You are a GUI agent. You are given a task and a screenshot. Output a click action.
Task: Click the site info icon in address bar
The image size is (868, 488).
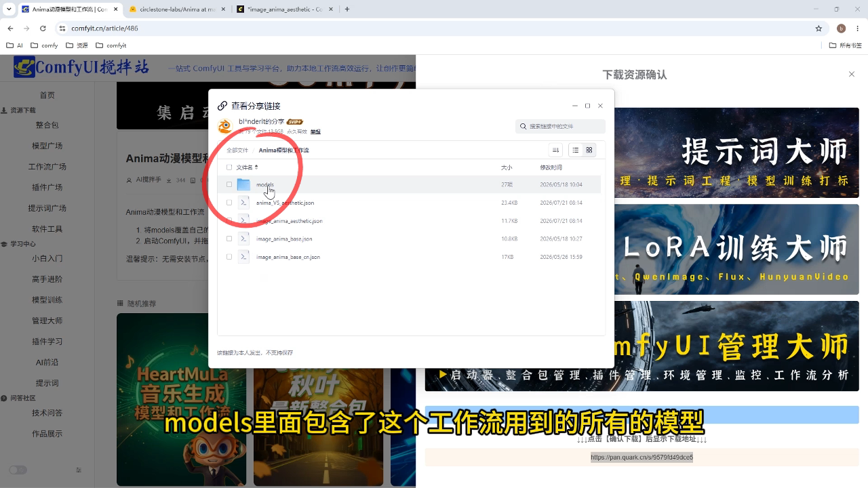click(x=62, y=28)
